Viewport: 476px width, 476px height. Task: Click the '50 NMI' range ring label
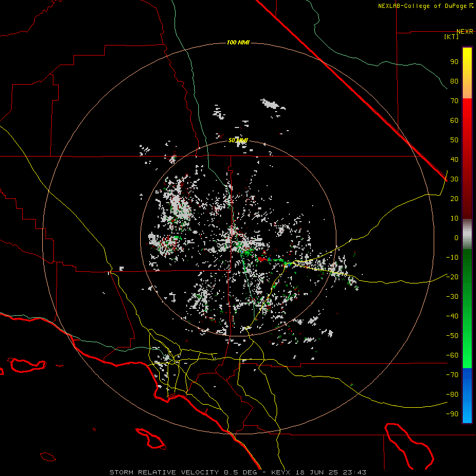point(238,140)
